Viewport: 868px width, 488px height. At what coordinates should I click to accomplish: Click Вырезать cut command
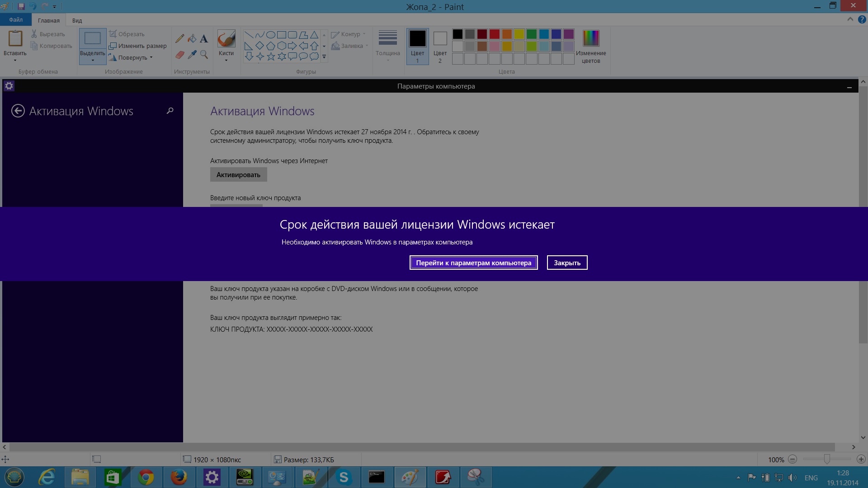pyautogui.click(x=48, y=34)
